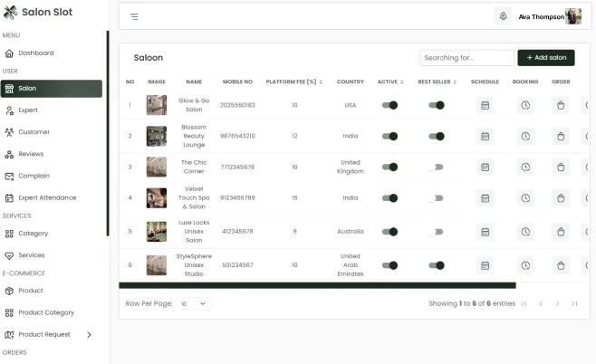Disable Active toggle for Luxe Locks Unisex Salon
596x364 pixels.
[389, 232]
